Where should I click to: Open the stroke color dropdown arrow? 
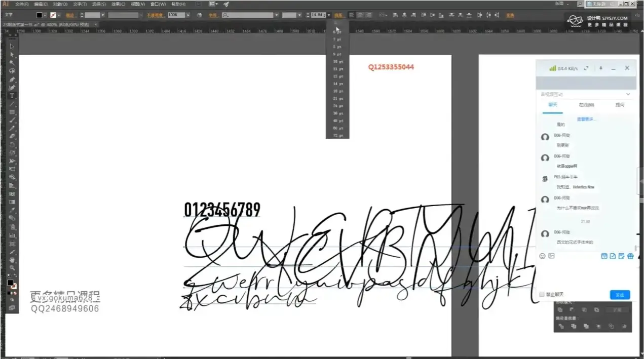(59, 15)
